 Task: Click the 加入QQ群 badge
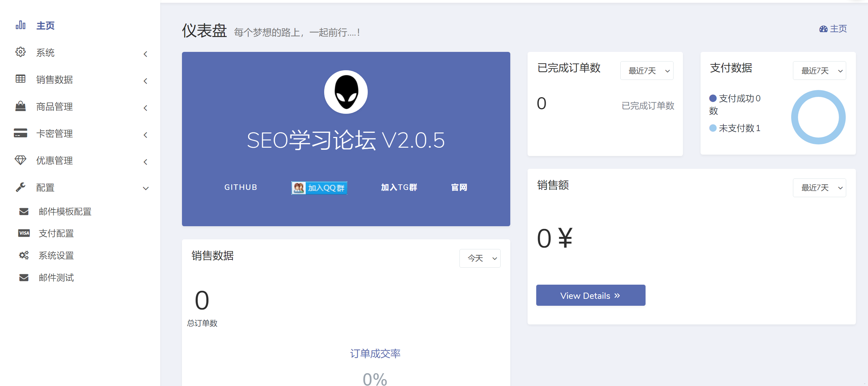(319, 188)
